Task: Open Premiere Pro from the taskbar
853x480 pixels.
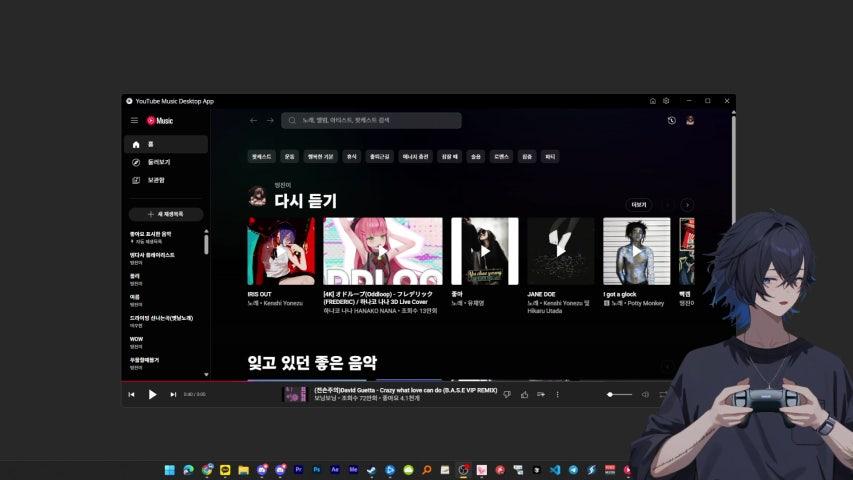Action: coord(298,470)
